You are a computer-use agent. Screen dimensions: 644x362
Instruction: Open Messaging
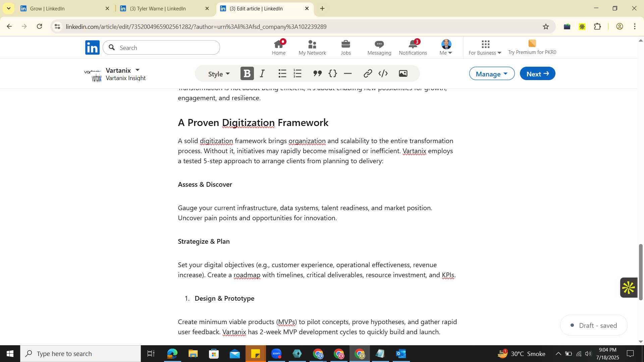[x=379, y=47]
